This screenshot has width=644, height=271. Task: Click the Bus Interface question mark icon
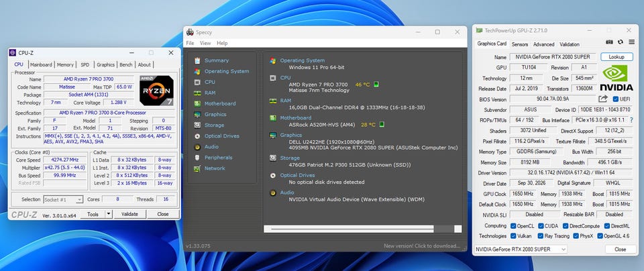[x=631, y=120]
